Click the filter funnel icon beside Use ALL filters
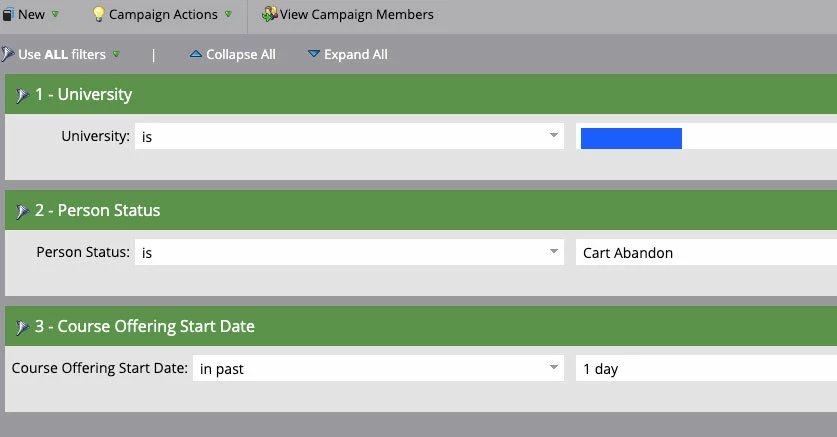Image resolution: width=837 pixels, height=437 pixels. coord(7,54)
